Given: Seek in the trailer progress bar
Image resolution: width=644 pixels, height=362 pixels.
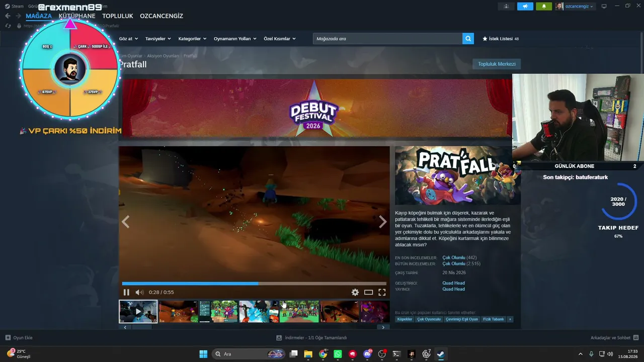Looking at the screenshot, I should click(254, 284).
